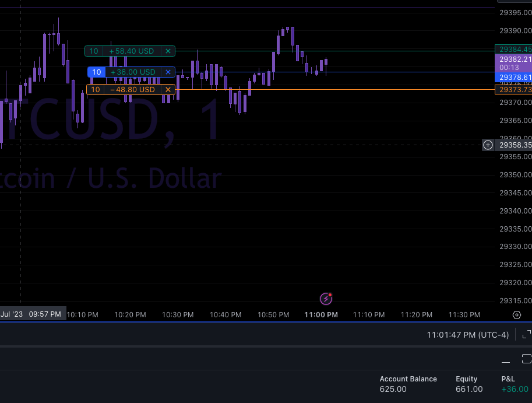Screen dimensions: 532x403
Task: Click the 29315.00 price axis label
Action: point(515,300)
